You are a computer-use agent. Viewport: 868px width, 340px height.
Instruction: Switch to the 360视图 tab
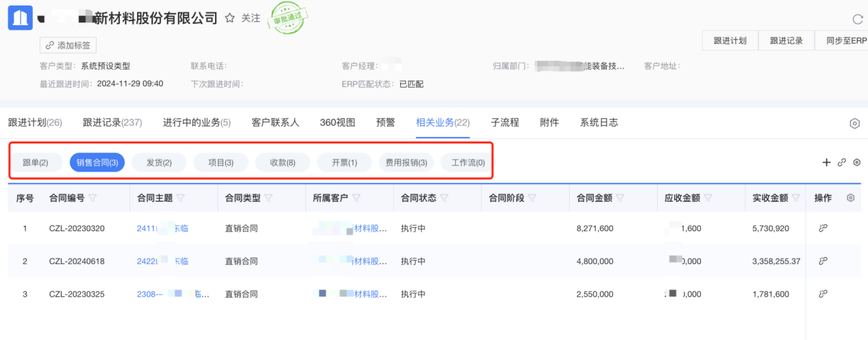[x=337, y=123]
